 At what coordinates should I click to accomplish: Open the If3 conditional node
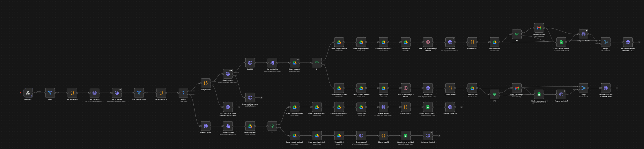[x=517, y=34]
